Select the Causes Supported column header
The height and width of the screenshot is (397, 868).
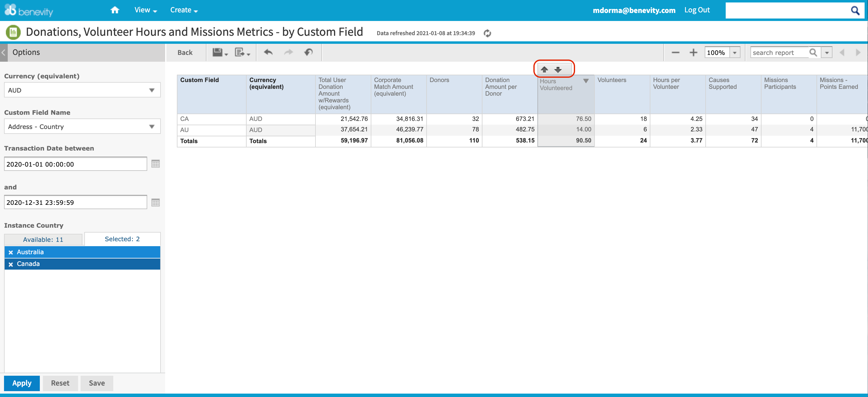tap(733, 94)
